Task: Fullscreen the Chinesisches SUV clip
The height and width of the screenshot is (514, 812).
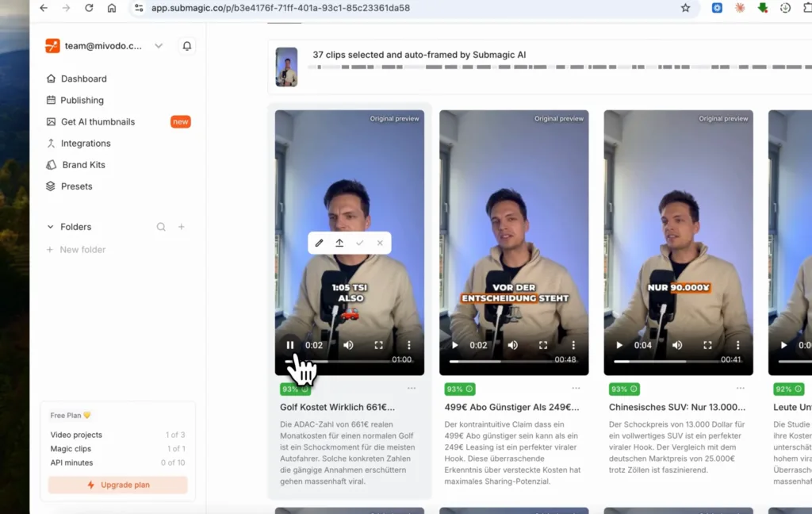Action: click(707, 345)
